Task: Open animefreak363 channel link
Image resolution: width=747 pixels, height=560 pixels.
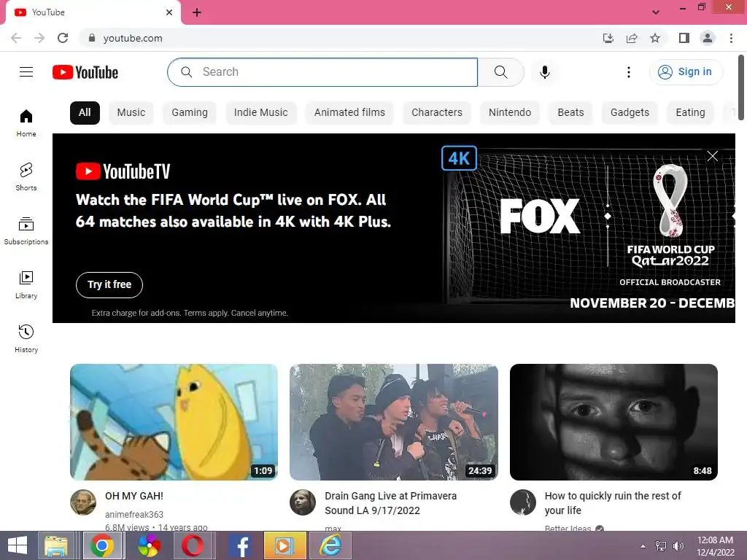Action: (134, 514)
